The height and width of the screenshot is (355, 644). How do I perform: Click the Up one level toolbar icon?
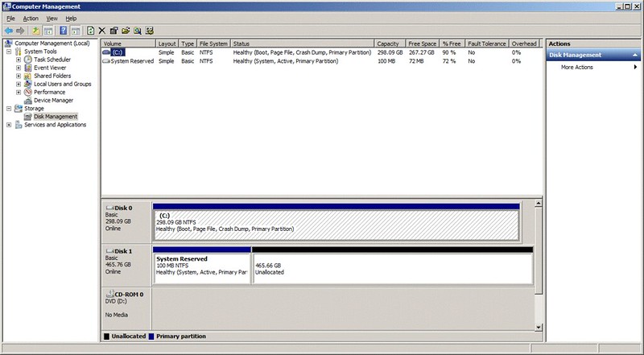tap(35, 31)
